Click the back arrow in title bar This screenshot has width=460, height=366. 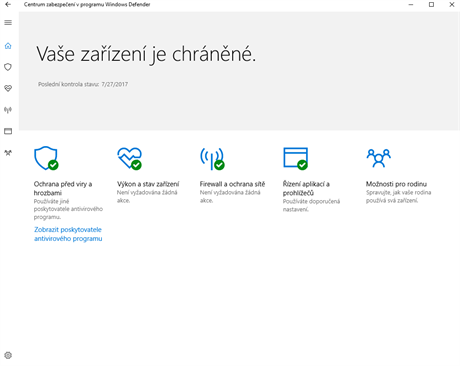pos(8,4)
